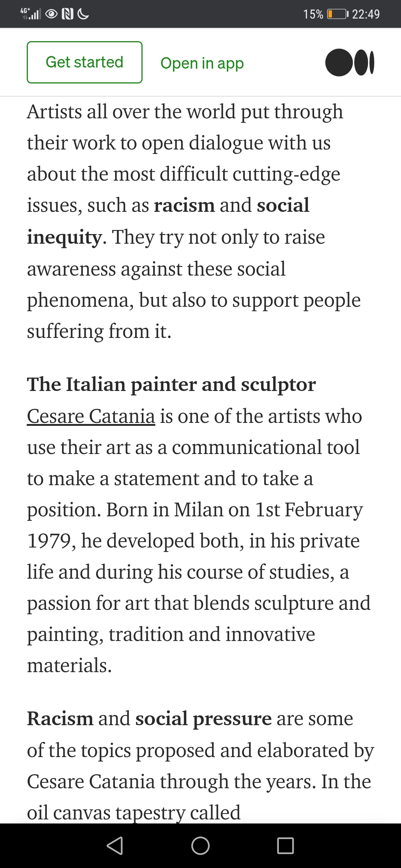
Task: Tap the Android home circle icon
Action: (x=200, y=846)
